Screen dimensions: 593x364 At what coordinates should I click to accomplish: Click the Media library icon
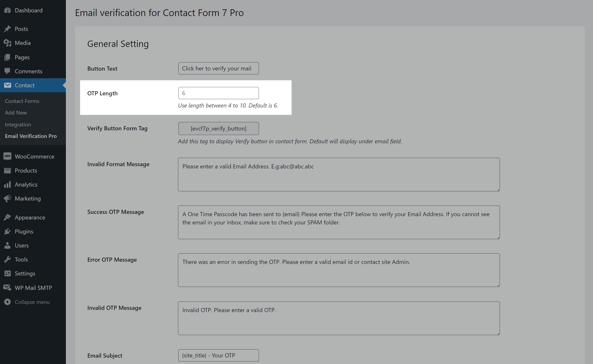7,43
